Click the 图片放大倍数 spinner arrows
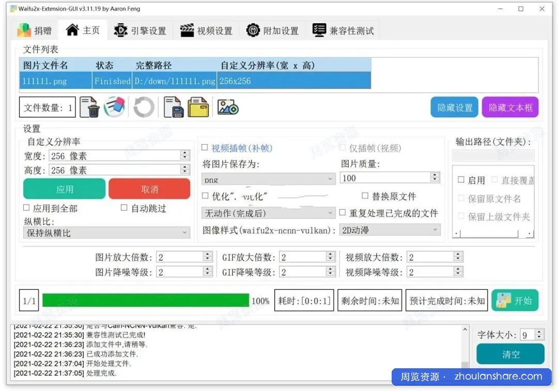558x392 pixels. (x=208, y=257)
